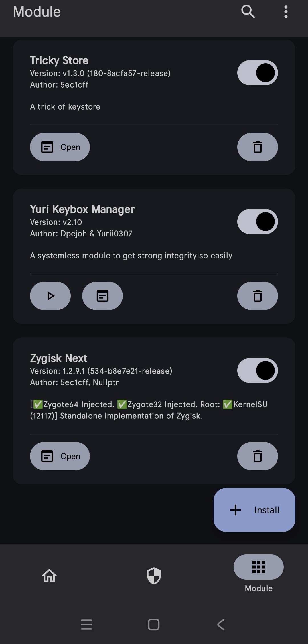Remove Yuri Keybox Manager via trash icon
Viewport: 308px width, 644px height.
tap(258, 296)
